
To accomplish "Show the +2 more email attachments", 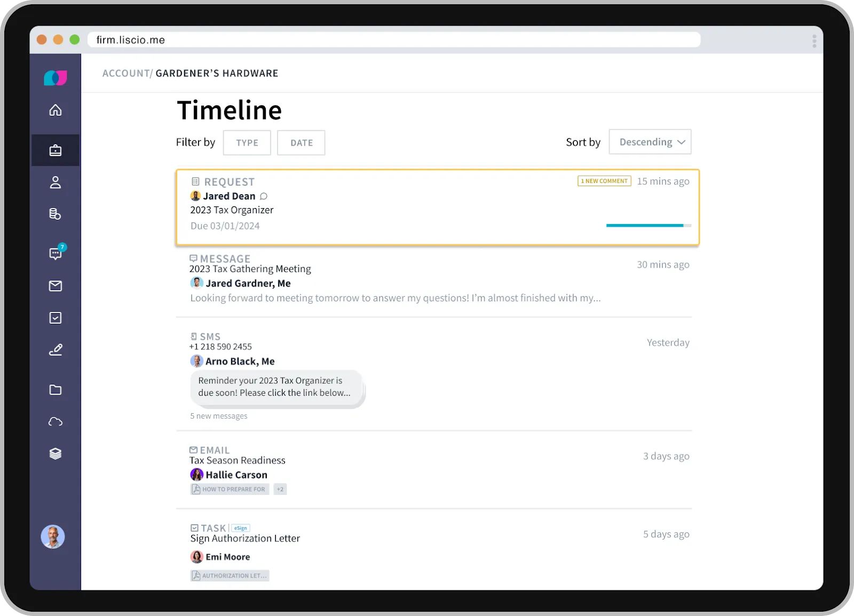I will [x=280, y=489].
